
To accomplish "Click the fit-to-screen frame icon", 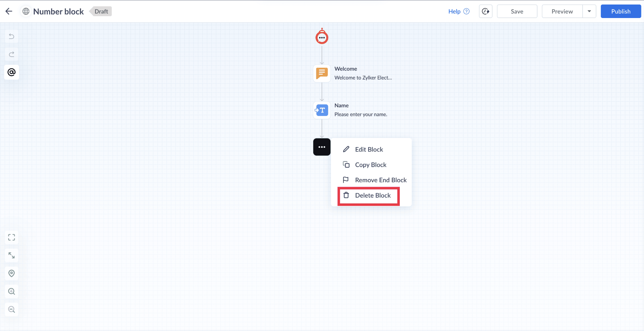I will 12,237.
